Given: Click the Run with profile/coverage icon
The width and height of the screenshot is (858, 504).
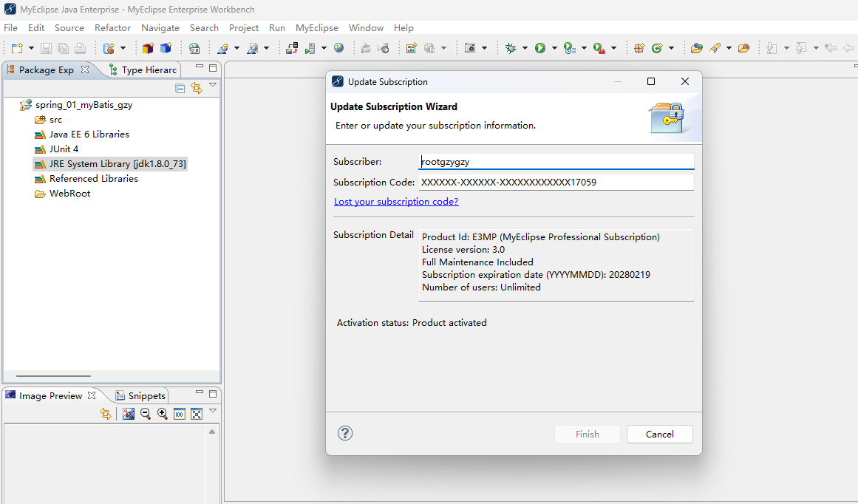Looking at the screenshot, I should point(570,48).
